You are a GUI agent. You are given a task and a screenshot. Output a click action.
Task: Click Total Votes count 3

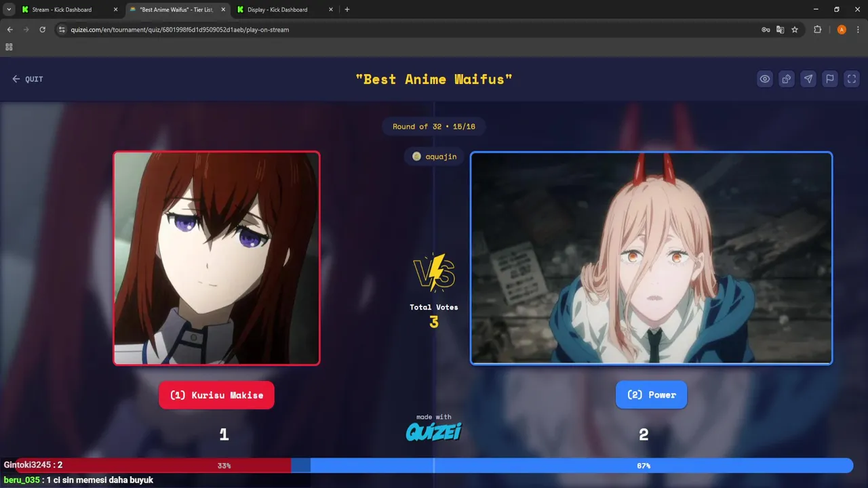[434, 323]
